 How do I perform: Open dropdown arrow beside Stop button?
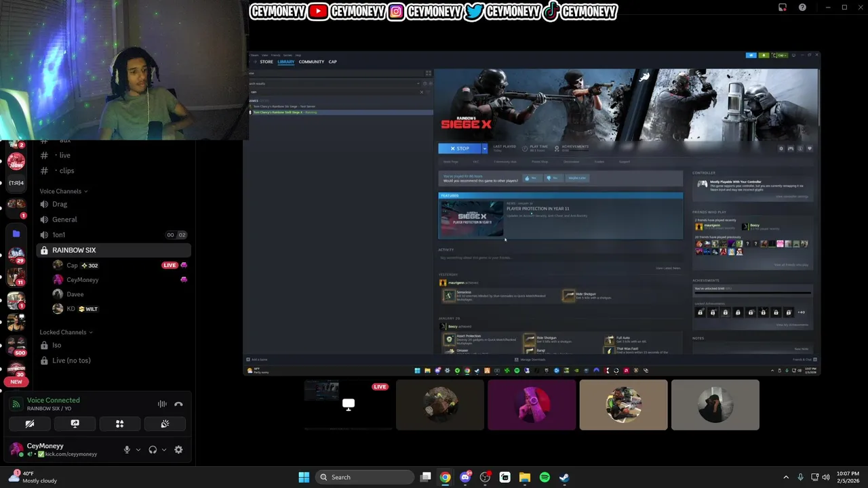tap(484, 148)
